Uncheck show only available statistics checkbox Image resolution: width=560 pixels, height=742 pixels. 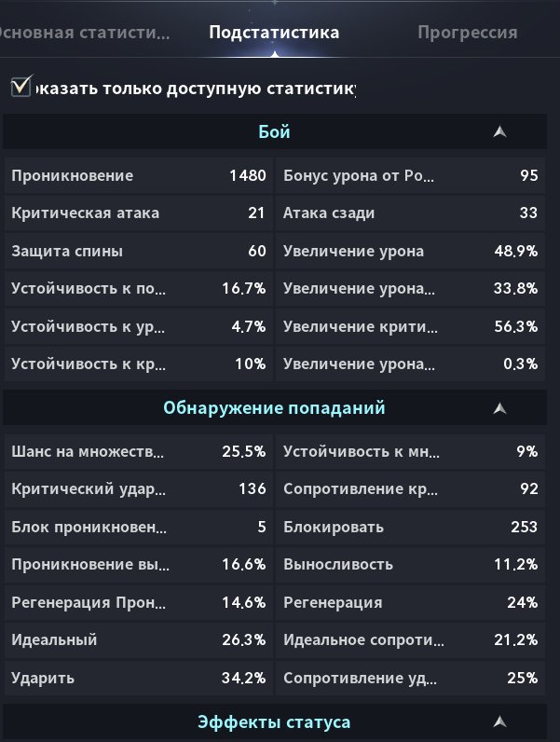[x=21, y=86]
